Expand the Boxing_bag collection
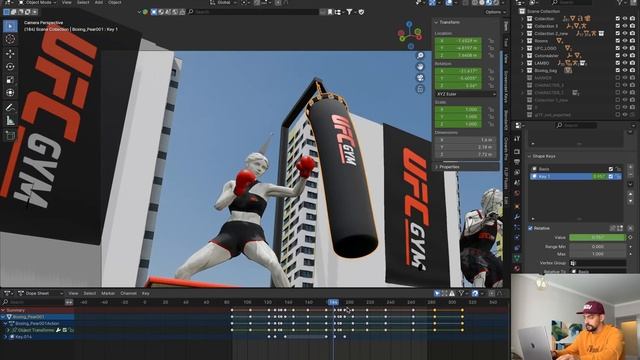 tap(522, 70)
